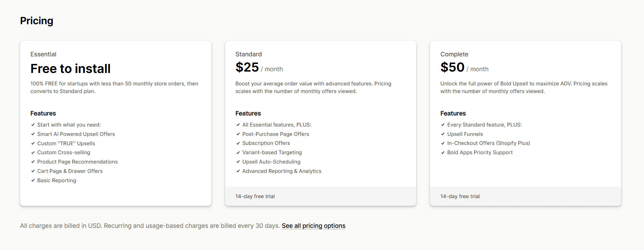Click the Standard plan's 14-day free trial footer

coord(255,196)
